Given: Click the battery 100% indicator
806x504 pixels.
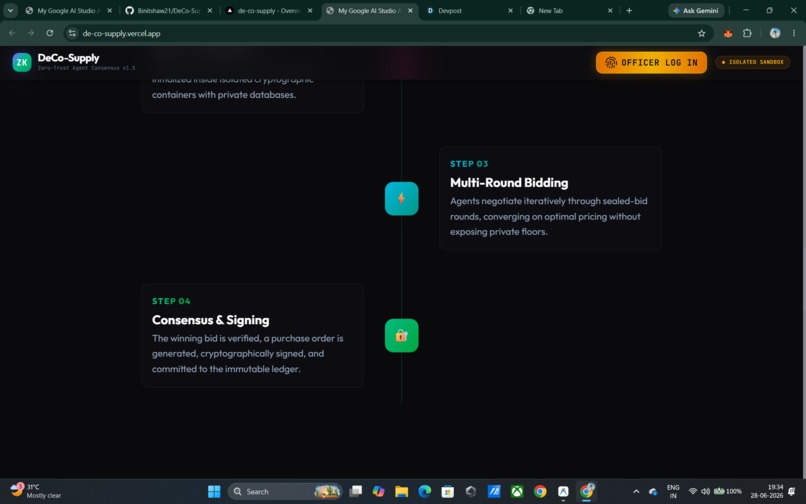Looking at the screenshot, I should point(728,491).
